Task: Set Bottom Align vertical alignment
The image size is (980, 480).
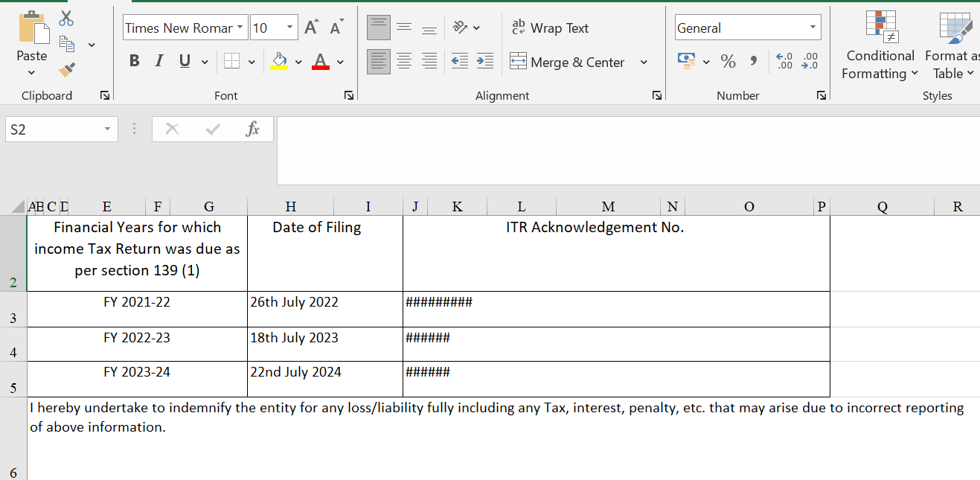Action: tap(429, 28)
